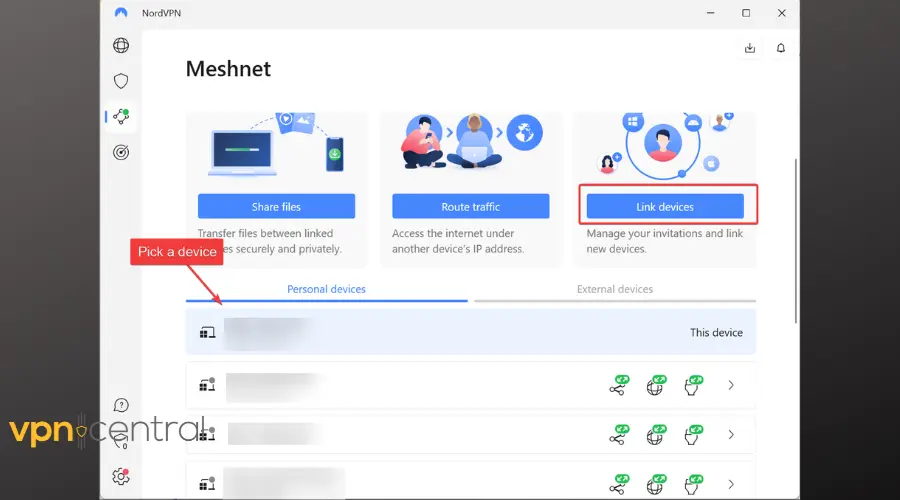This screenshot has height=500, width=900.
Task: Toggle file sharing permission on third linked device
Action: click(x=619, y=484)
